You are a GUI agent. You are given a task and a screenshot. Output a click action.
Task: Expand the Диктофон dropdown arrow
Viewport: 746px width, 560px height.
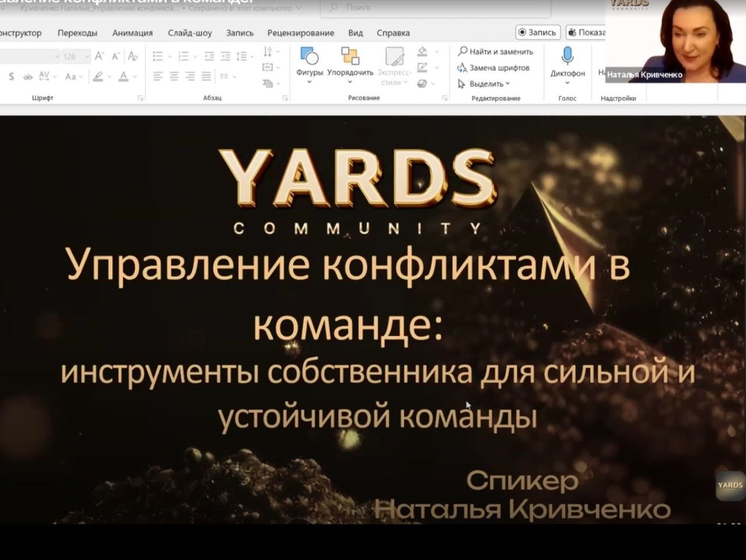tap(568, 83)
